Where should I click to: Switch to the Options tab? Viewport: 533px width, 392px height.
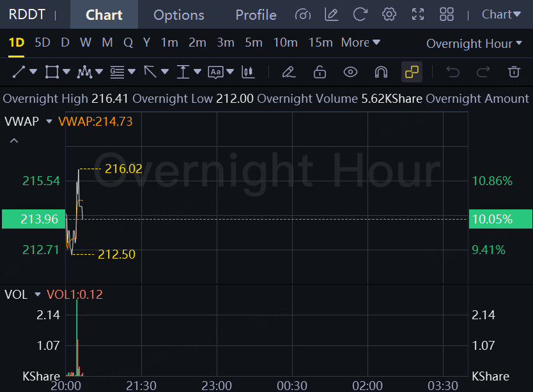(179, 15)
